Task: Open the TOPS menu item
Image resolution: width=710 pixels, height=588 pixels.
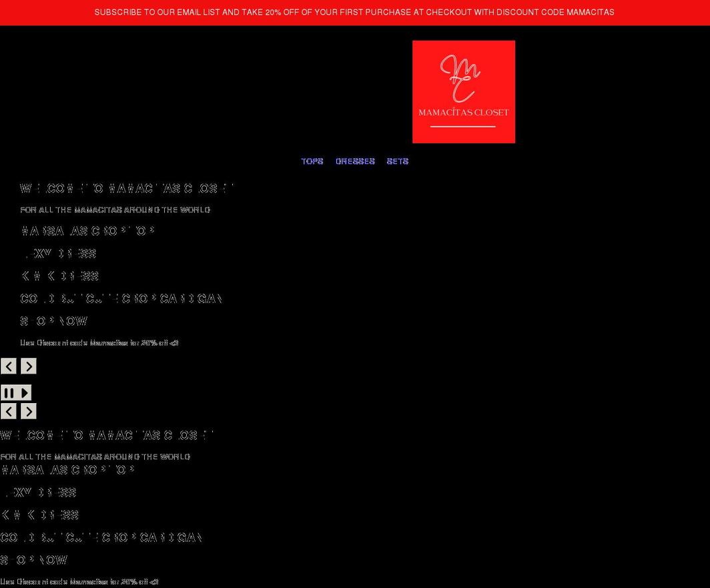Action: point(312,162)
